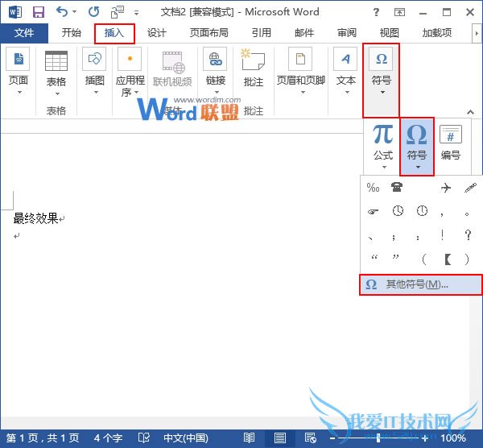The image size is (483, 448).
Task: Open the Text (文本) group icon
Action: pyautogui.click(x=345, y=59)
